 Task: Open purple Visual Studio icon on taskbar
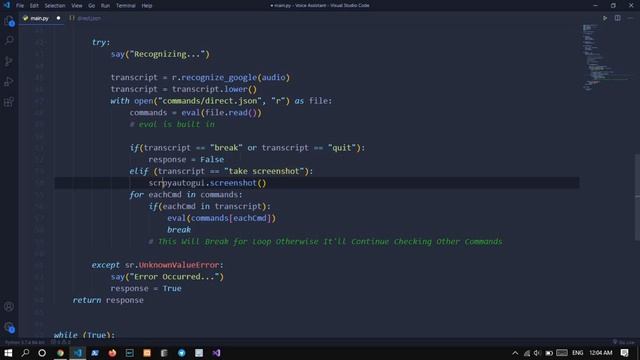(216, 353)
